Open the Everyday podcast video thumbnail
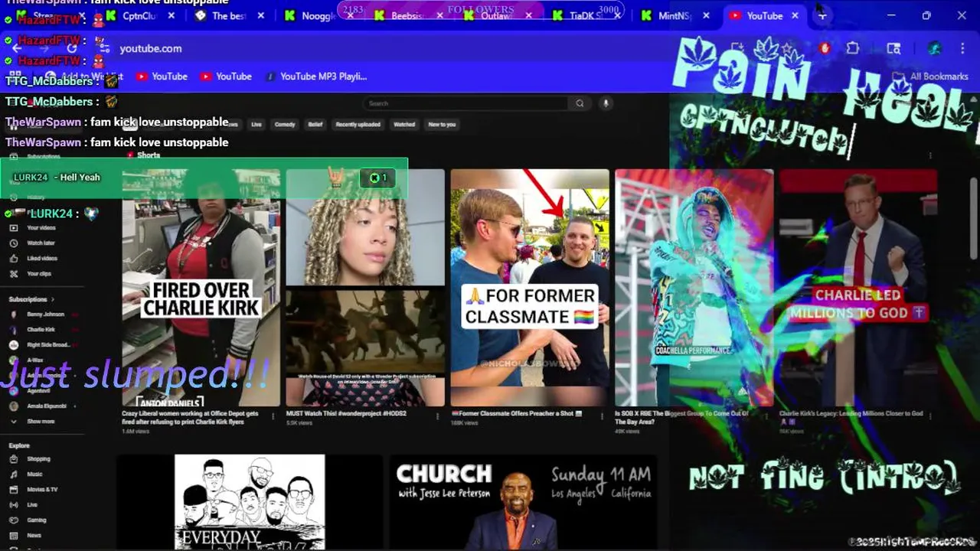This screenshot has width=980, height=551. click(x=250, y=502)
